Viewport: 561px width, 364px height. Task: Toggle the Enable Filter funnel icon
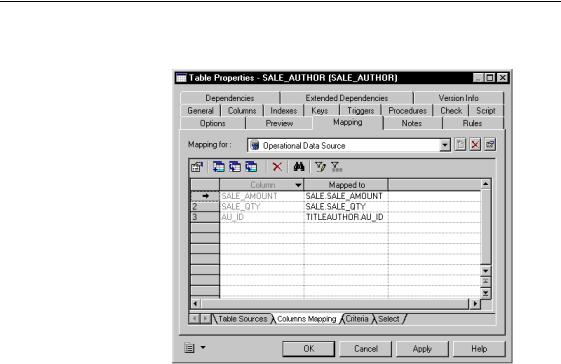(336, 167)
